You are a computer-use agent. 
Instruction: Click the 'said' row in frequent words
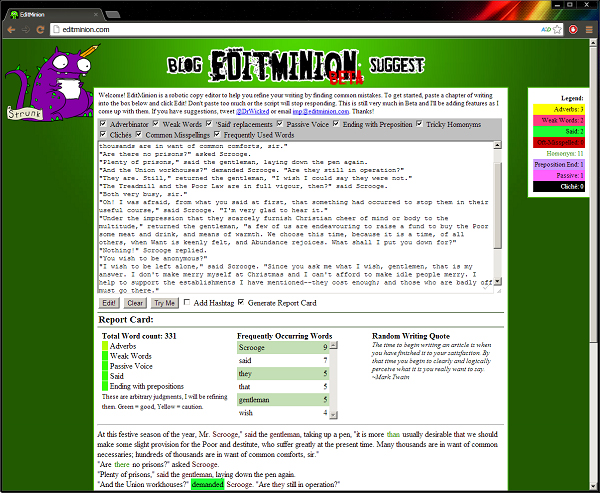coord(283,361)
